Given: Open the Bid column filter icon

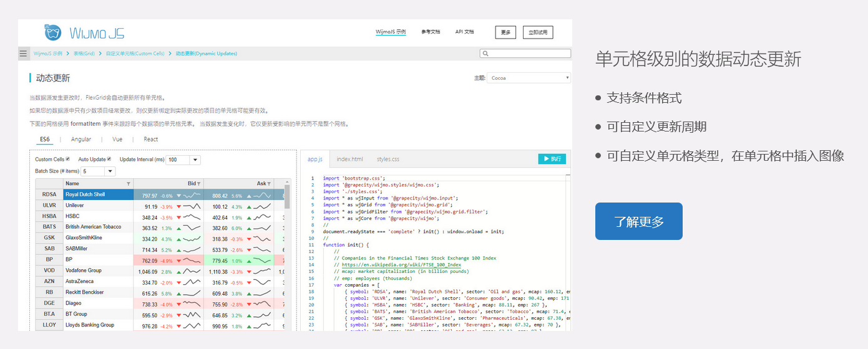Looking at the screenshot, I should point(199,184).
